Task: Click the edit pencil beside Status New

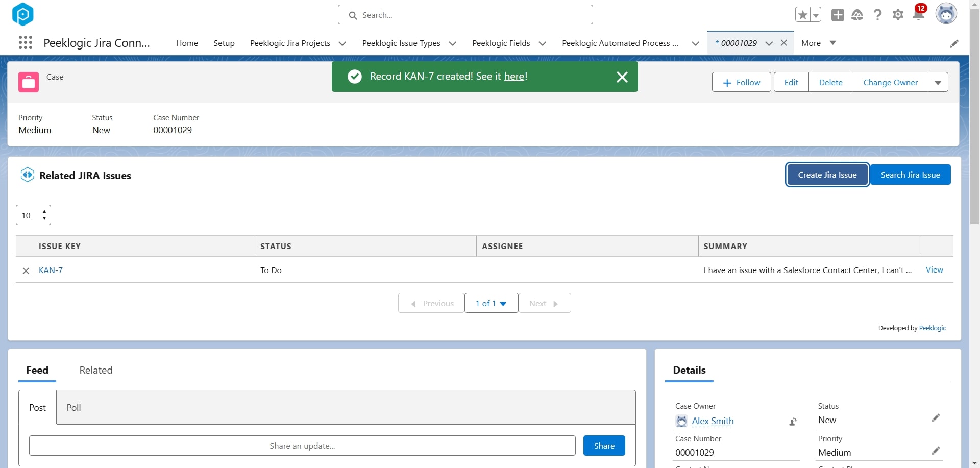Action: [x=937, y=417]
